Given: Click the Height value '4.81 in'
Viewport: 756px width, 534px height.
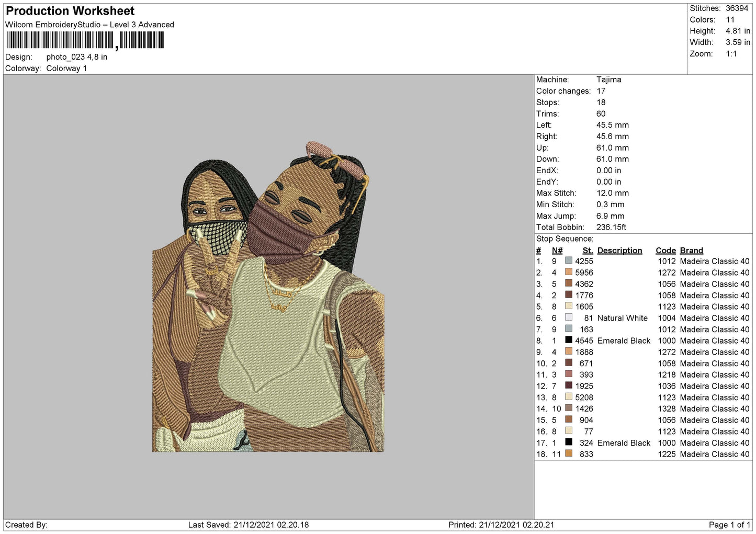Looking at the screenshot, I should (x=738, y=31).
